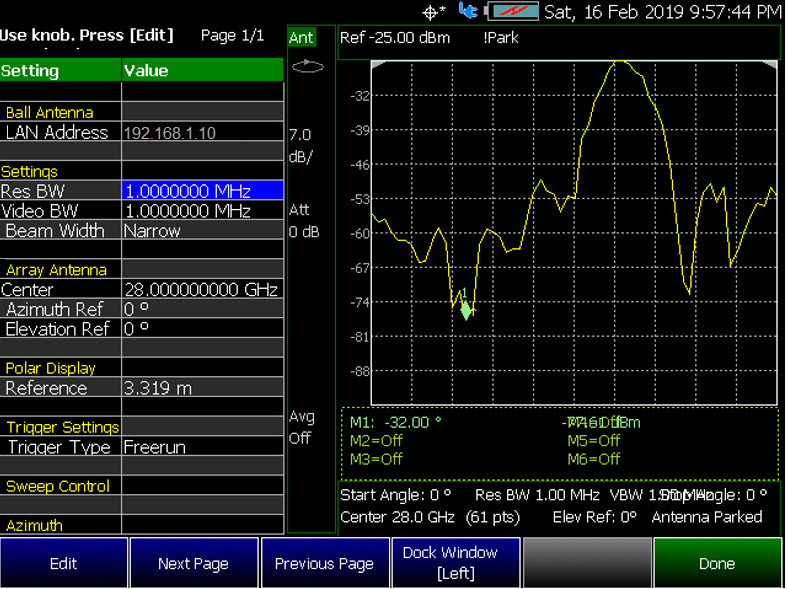Click the Elev Ref: 0° readout
The width and height of the screenshot is (788, 589).
coord(595,517)
